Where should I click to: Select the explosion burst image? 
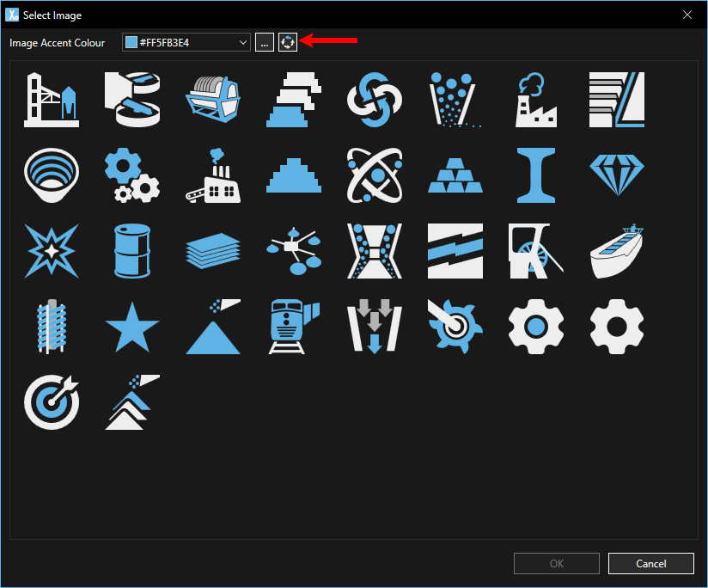(52, 251)
